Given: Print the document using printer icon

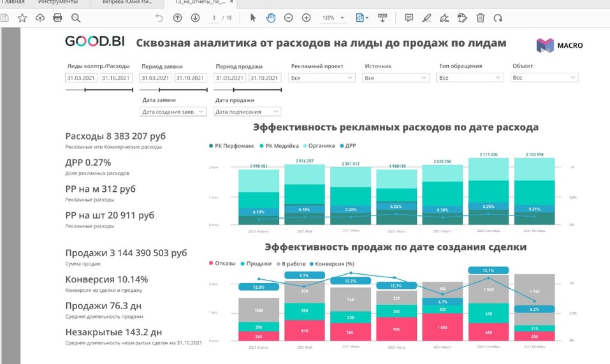Looking at the screenshot, I should tap(58, 18).
